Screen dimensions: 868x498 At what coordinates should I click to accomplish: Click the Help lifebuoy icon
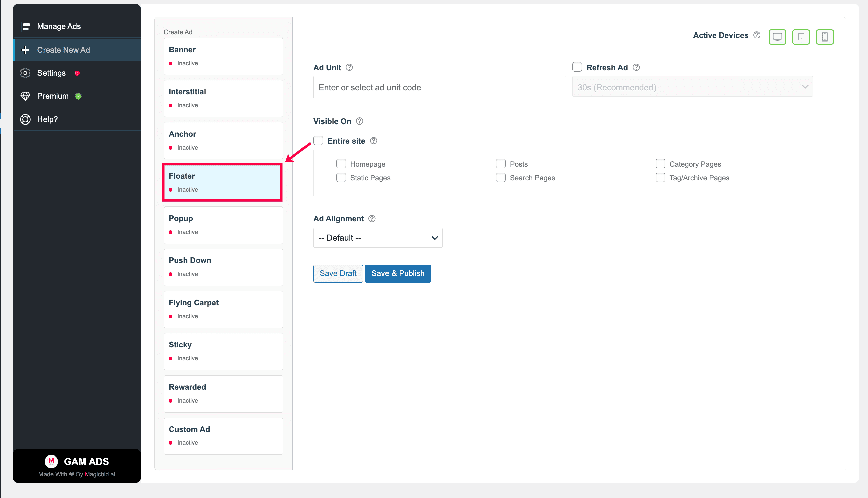[x=25, y=119]
